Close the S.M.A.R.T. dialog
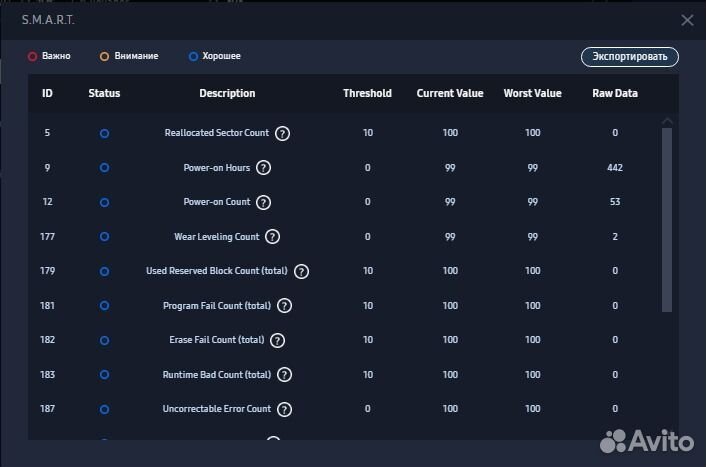This screenshot has width=706, height=467. coord(687,20)
